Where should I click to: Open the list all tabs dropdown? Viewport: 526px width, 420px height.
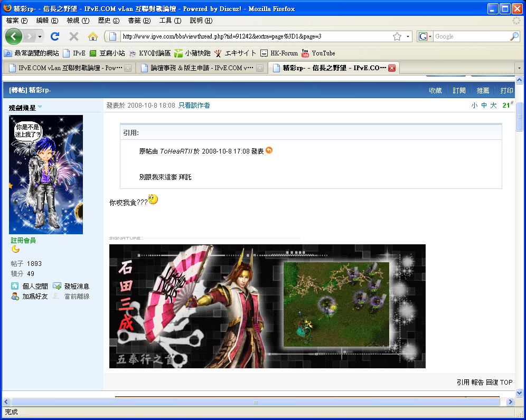pos(519,68)
